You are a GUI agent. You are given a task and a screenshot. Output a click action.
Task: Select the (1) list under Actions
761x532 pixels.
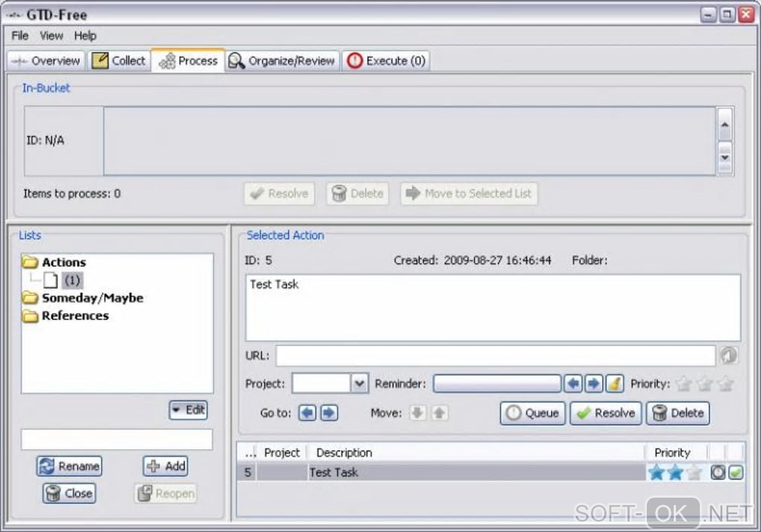pos(72,280)
